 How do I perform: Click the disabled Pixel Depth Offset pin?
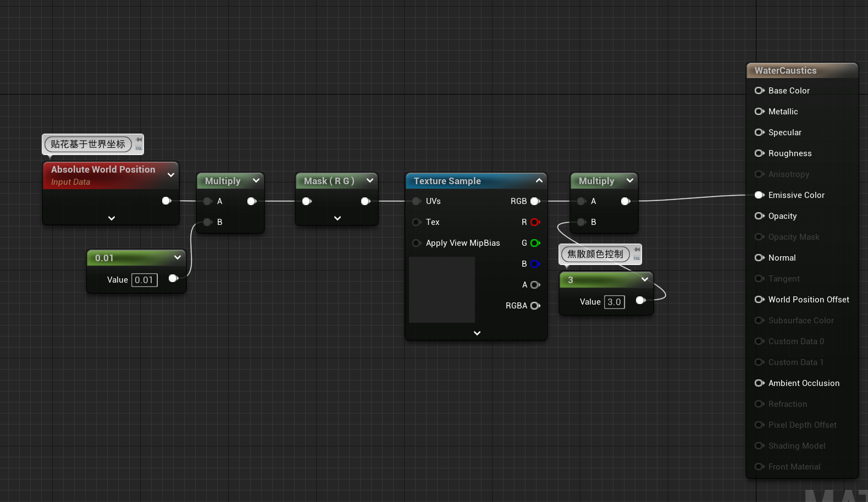[760, 425]
